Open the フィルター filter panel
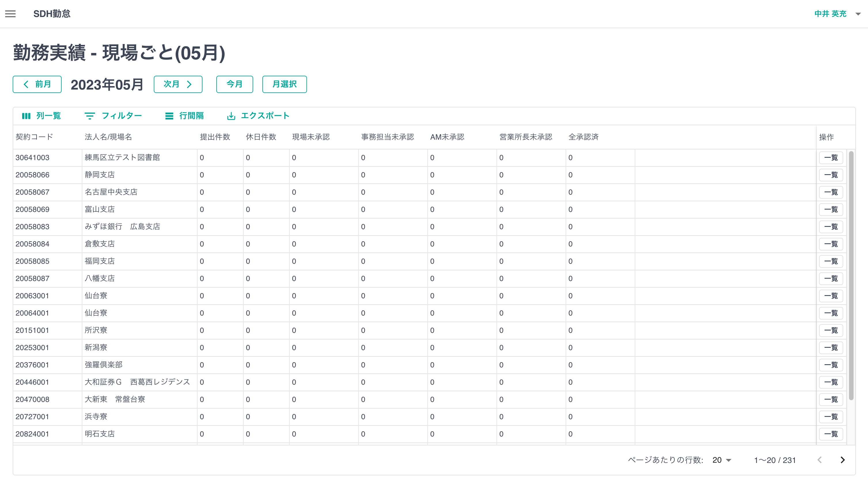868x486 pixels. 113,116
